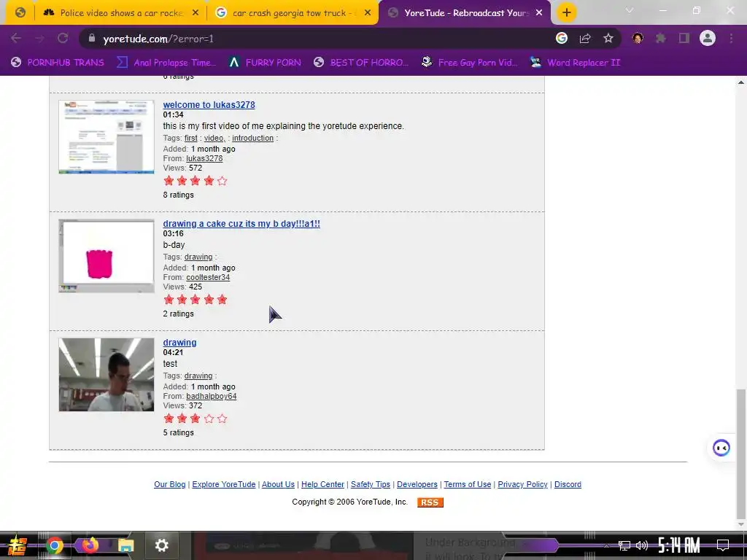The height and width of the screenshot is (560, 747).
Task: Open the 'drawing' video title link
Action: (179, 343)
